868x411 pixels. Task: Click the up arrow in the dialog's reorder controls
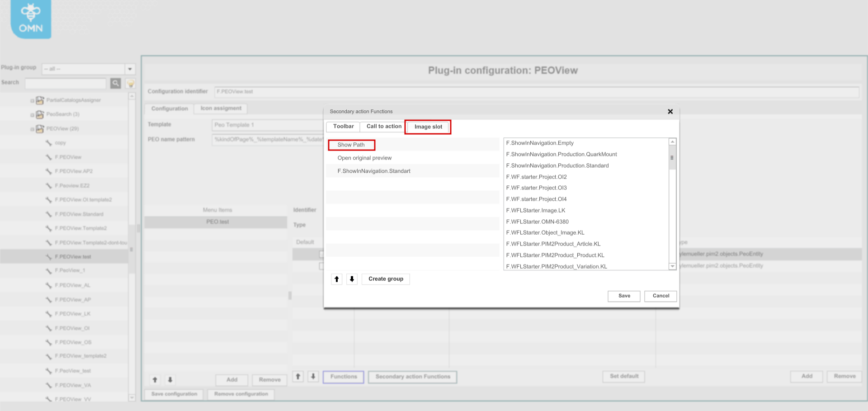tap(336, 279)
